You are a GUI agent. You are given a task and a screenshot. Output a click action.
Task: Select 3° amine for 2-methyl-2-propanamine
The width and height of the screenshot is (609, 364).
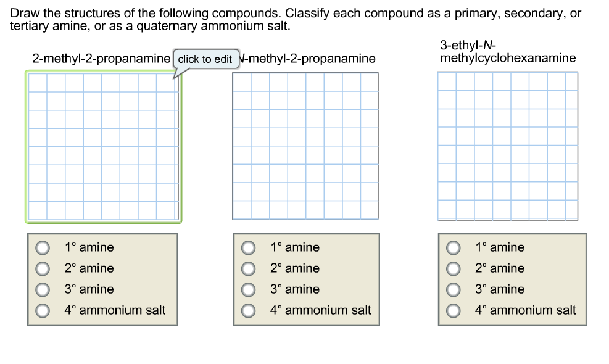43,289
